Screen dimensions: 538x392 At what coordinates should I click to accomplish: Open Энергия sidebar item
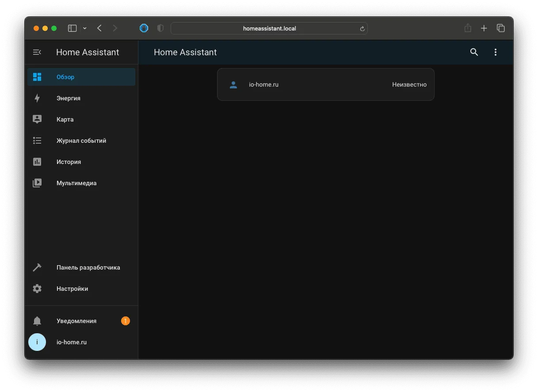81,98
